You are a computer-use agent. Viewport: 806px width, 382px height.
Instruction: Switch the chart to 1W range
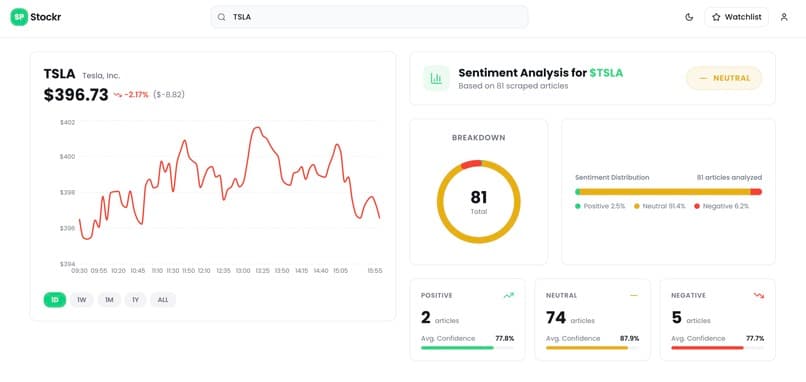pos(82,300)
